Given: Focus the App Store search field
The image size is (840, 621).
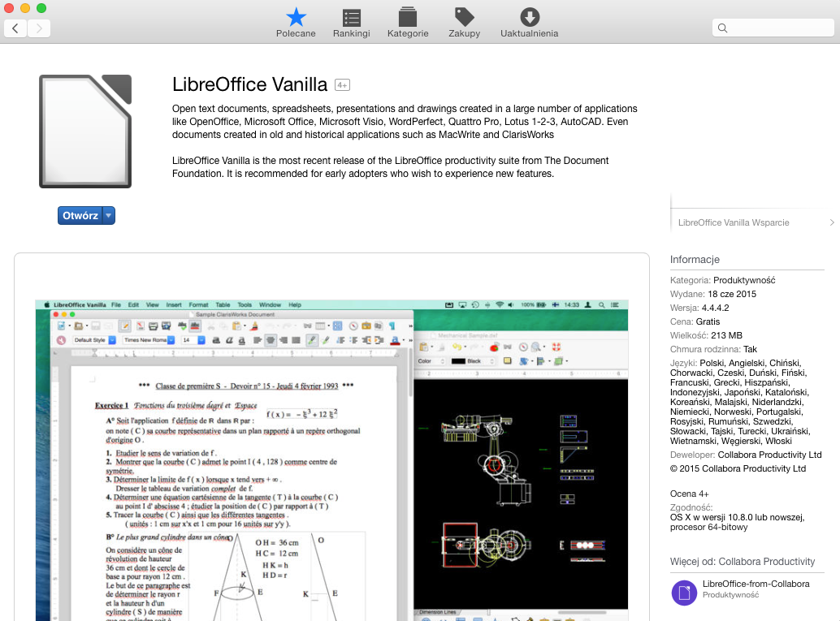Looking at the screenshot, I should pos(773,28).
